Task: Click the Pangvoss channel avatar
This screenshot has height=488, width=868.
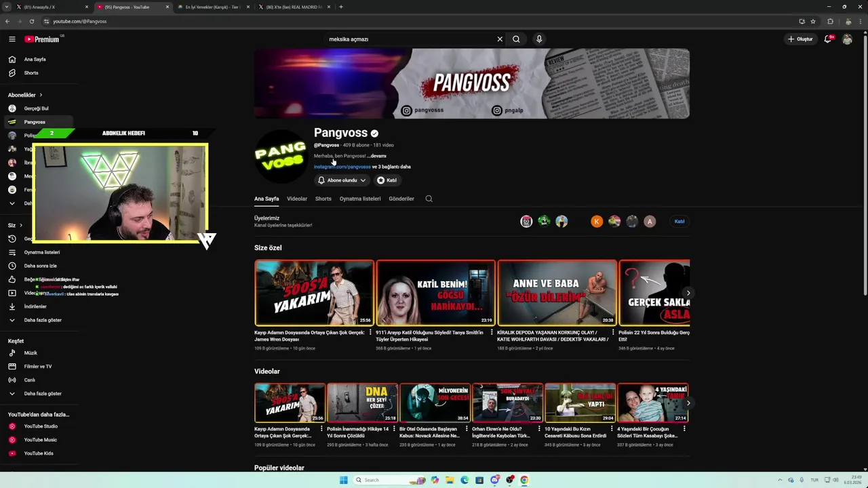Action: [x=280, y=157]
